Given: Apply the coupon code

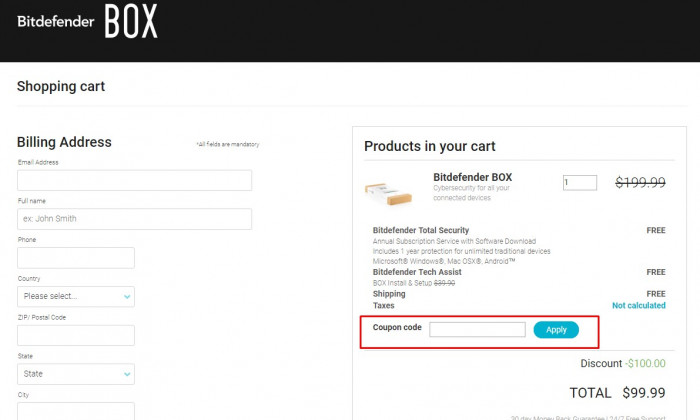Looking at the screenshot, I should coord(556,330).
